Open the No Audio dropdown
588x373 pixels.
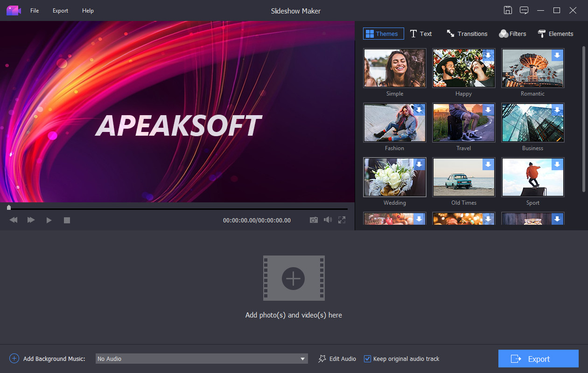pyautogui.click(x=202, y=359)
